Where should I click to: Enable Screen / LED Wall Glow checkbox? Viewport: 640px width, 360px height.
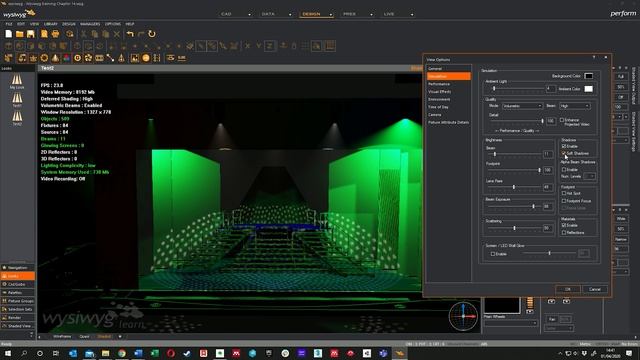click(x=493, y=254)
